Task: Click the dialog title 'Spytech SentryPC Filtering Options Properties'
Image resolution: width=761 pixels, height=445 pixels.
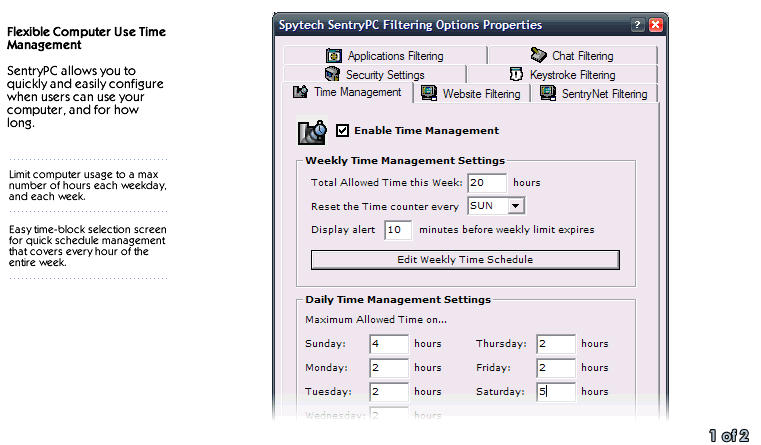Action: point(410,25)
